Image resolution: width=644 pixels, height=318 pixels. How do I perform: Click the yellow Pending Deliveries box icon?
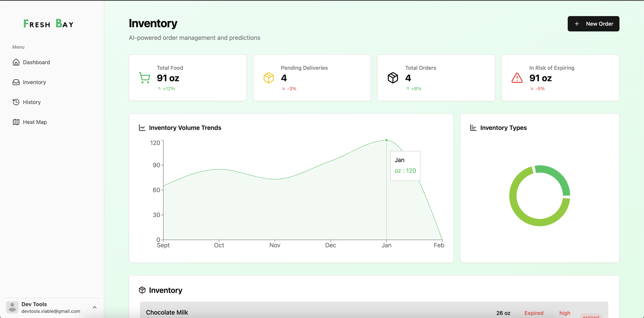269,78
